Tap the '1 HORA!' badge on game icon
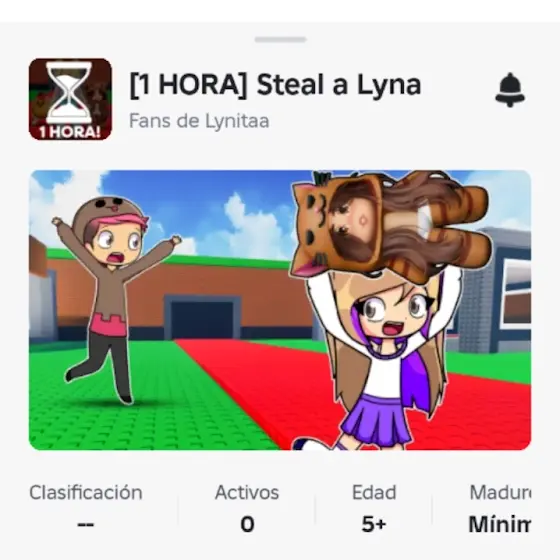The width and height of the screenshot is (560, 560). [x=70, y=132]
